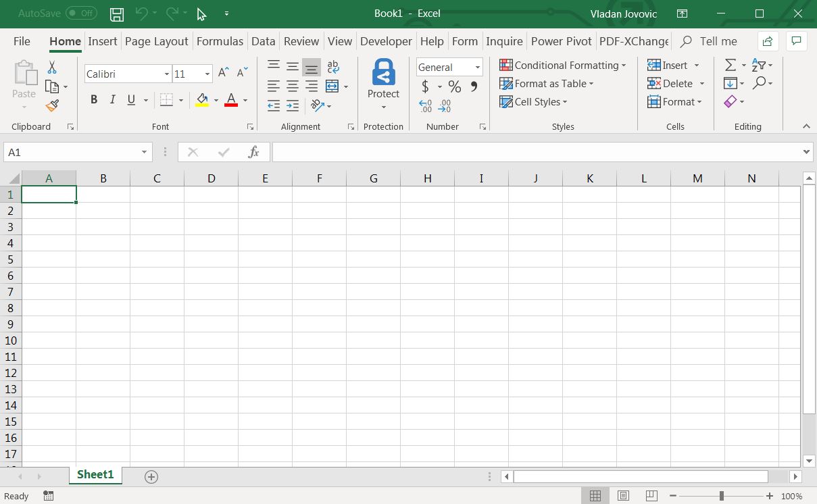Toggle Bold formatting
This screenshot has width=817, height=504.
tap(94, 100)
